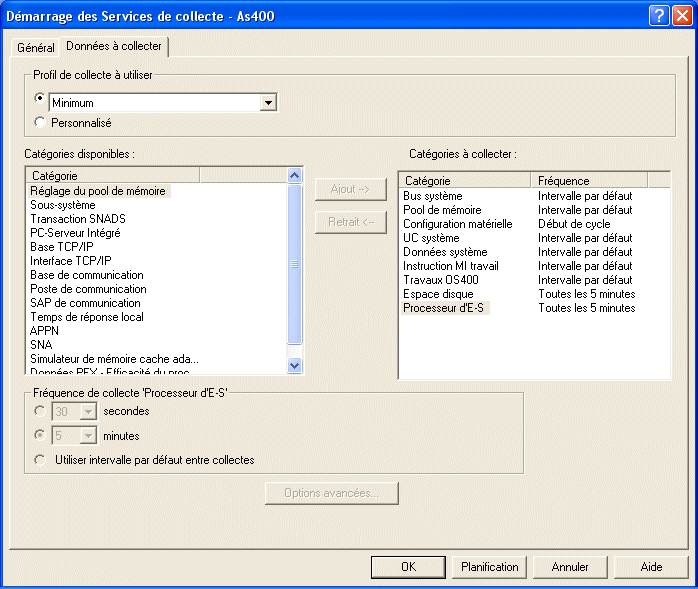Click the Début de cycle frequency cell
This screenshot has height=589, width=698.
(x=574, y=223)
